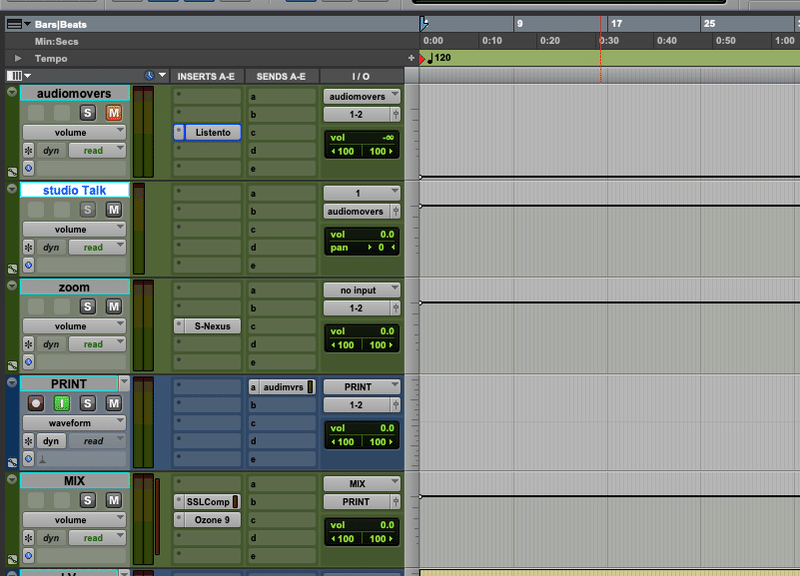The image size is (800, 576).
Task: Click freeze snowflake icon on studio Talk
Action: click(x=29, y=247)
